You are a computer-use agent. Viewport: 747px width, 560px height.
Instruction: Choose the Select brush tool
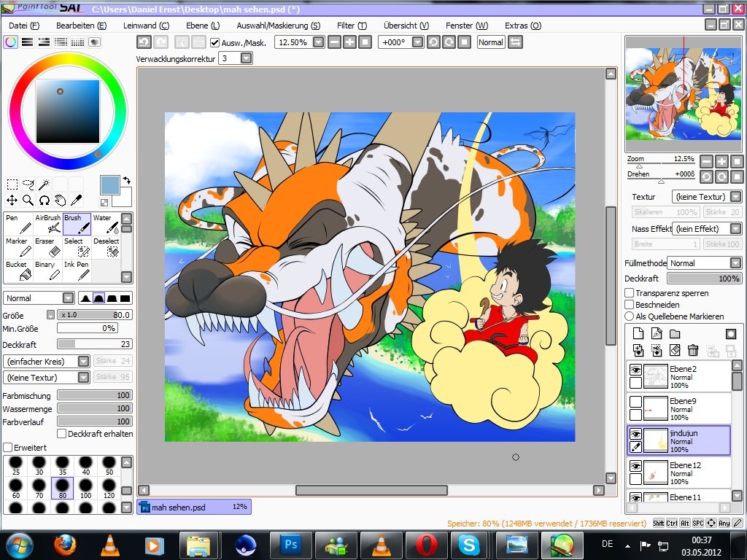coord(77,247)
